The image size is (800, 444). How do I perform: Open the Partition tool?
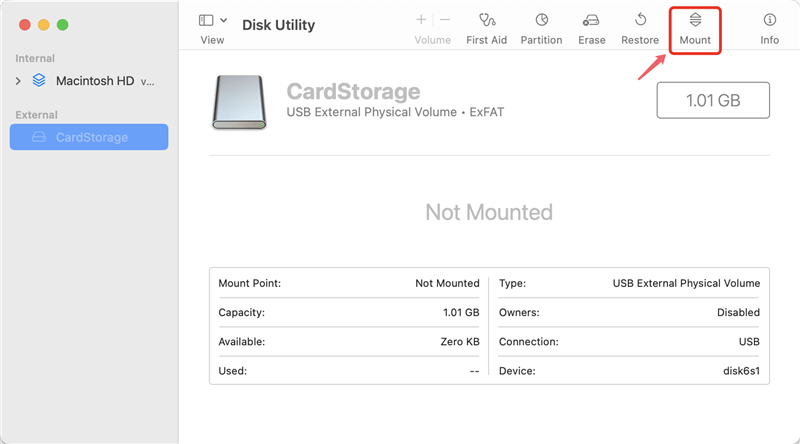tap(541, 20)
